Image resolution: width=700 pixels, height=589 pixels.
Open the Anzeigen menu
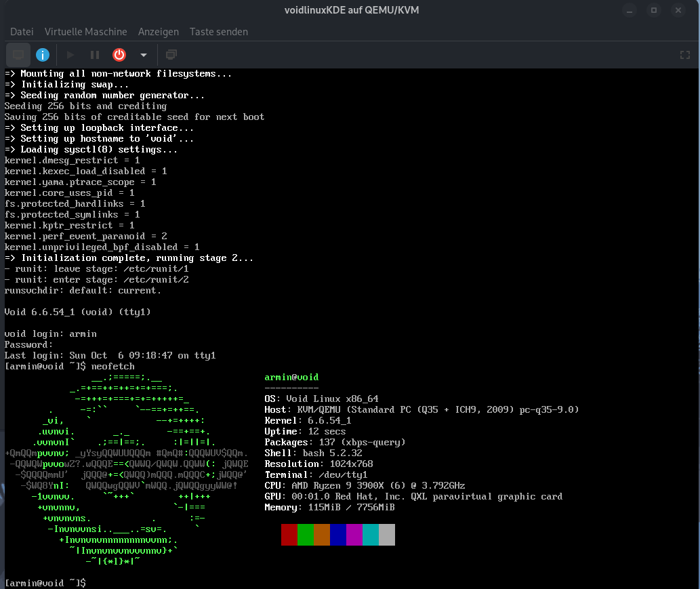(158, 32)
